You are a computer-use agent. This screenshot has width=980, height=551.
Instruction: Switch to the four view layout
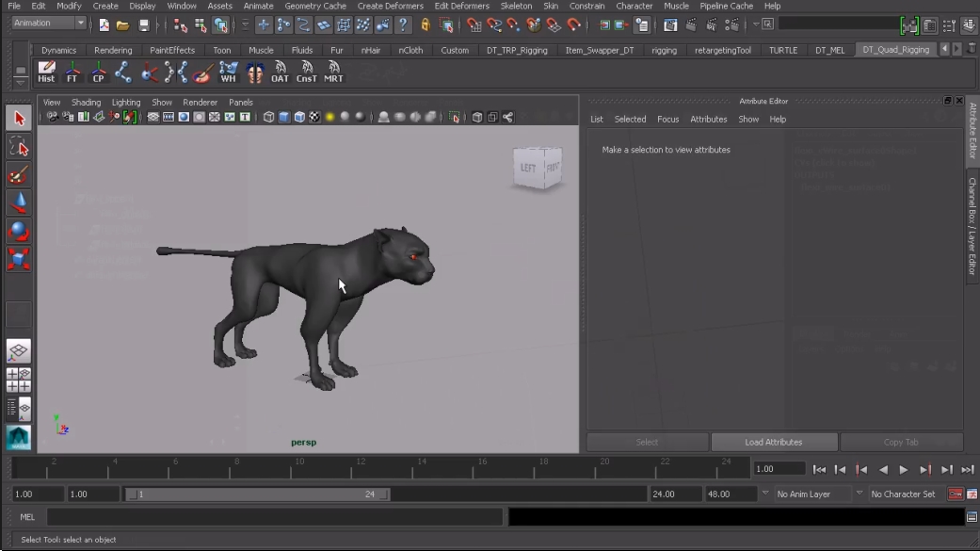point(19,380)
